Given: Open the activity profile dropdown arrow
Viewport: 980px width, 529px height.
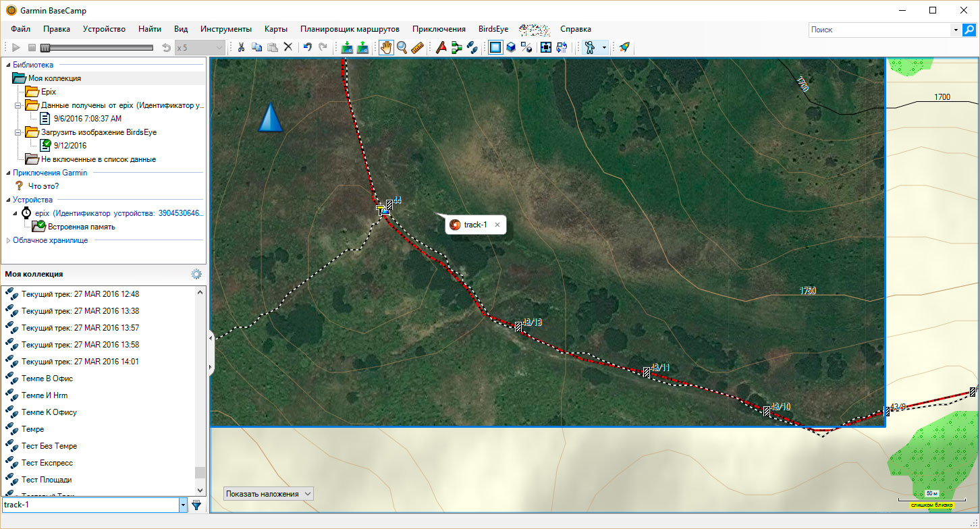Looking at the screenshot, I should [x=604, y=47].
